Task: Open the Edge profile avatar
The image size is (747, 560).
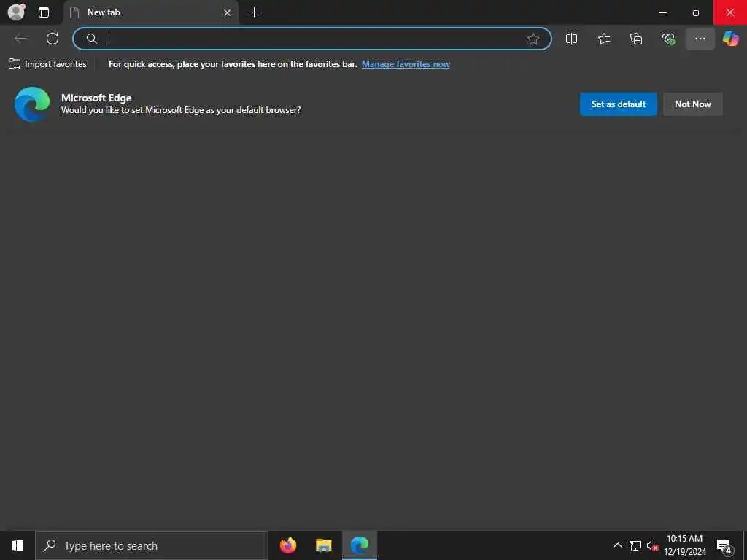Action: (17, 12)
